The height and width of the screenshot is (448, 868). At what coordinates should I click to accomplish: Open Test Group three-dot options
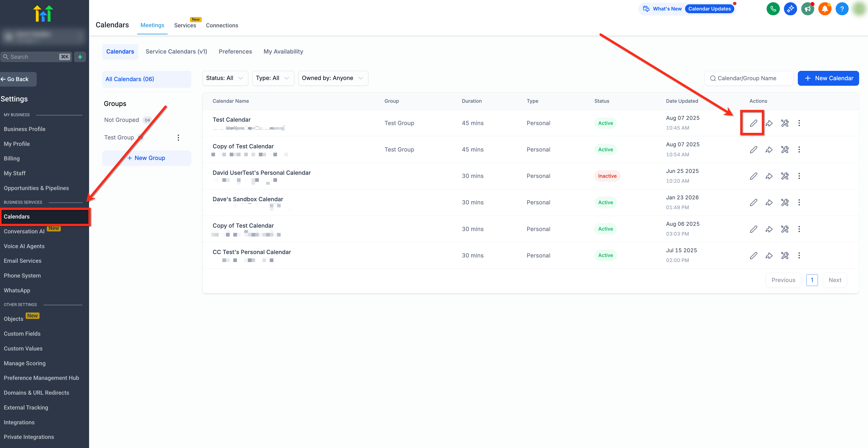click(178, 138)
